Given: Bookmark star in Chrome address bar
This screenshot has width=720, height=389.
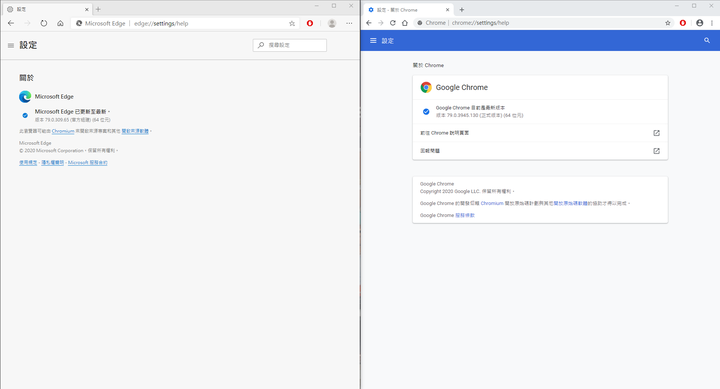Looking at the screenshot, I should coord(668,23).
